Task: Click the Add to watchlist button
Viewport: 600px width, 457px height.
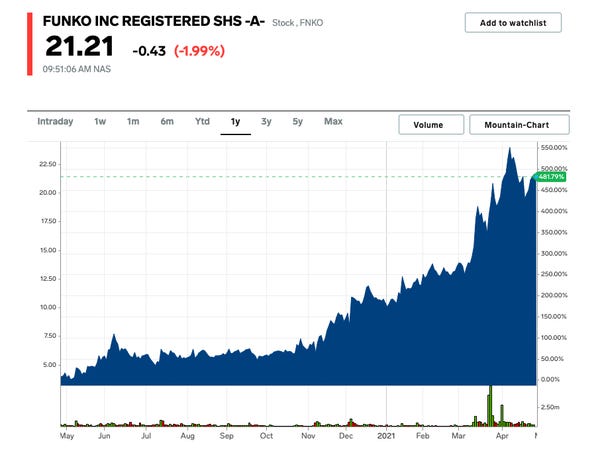Action: coord(513,23)
